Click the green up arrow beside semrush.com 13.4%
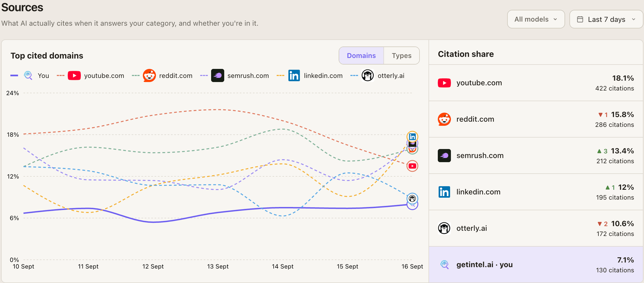This screenshot has width=644, height=283. (599, 151)
